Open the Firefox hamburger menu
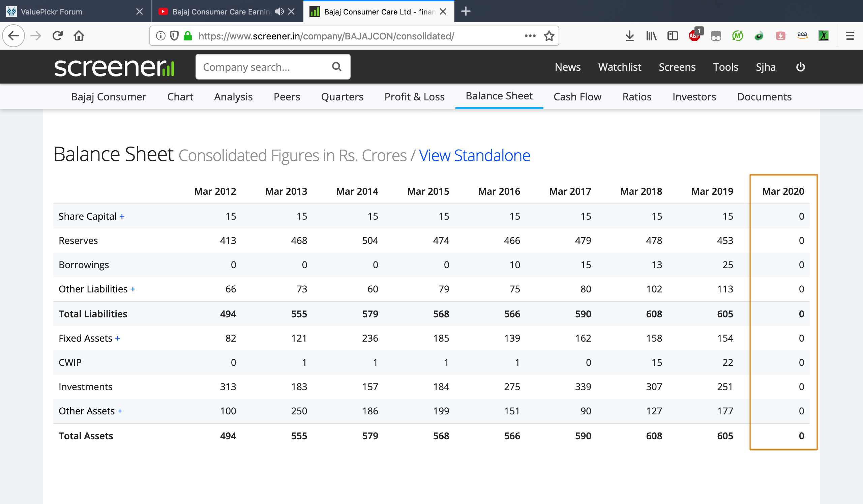The image size is (863, 504). [x=850, y=36]
